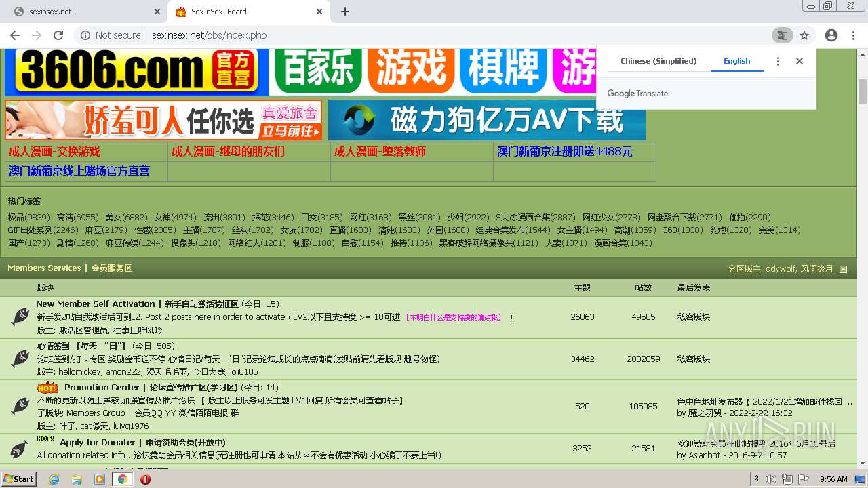Click the scrollbar down arrow
Screen dimensions: 868x488
[863, 463]
